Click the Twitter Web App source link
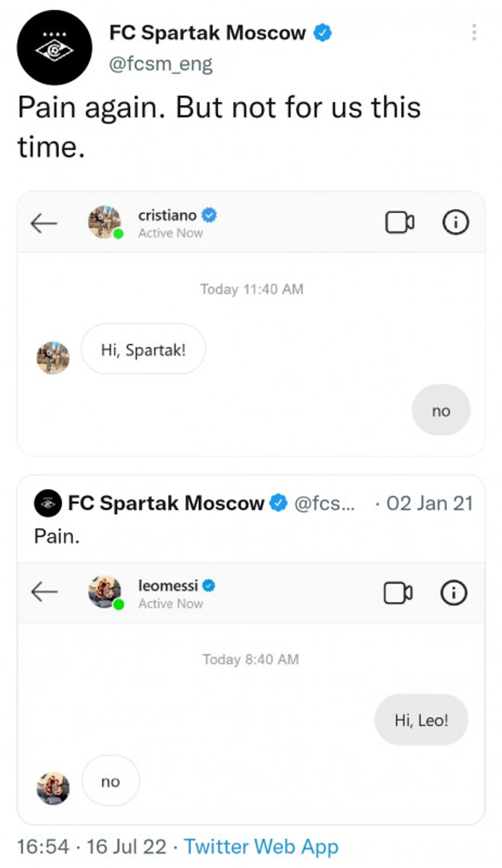Image resolution: width=502 pixels, height=868 pixels. click(x=261, y=846)
